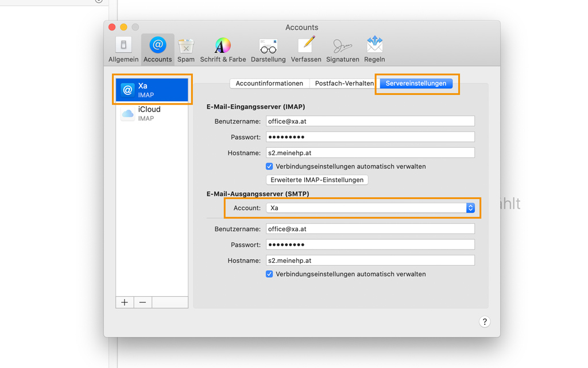Toggle SMTP Verbindungseinstellungen automatisch verwalten checkbox

click(269, 274)
